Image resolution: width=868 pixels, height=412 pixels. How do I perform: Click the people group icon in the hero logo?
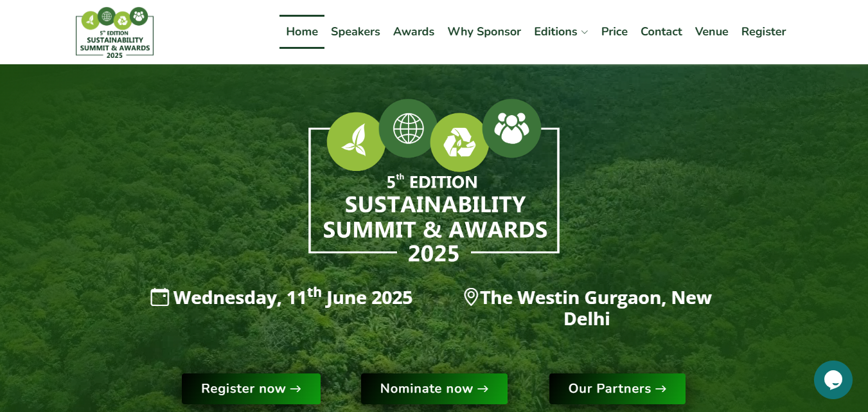(x=511, y=128)
